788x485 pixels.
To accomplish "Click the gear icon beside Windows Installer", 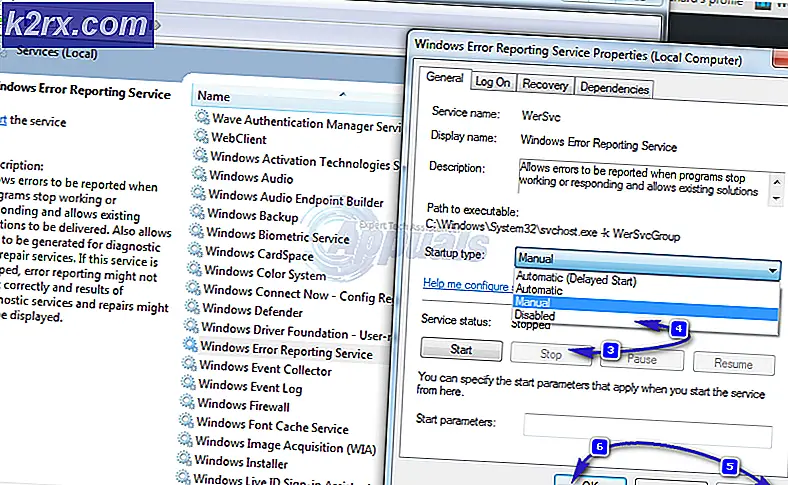I will coord(184,458).
